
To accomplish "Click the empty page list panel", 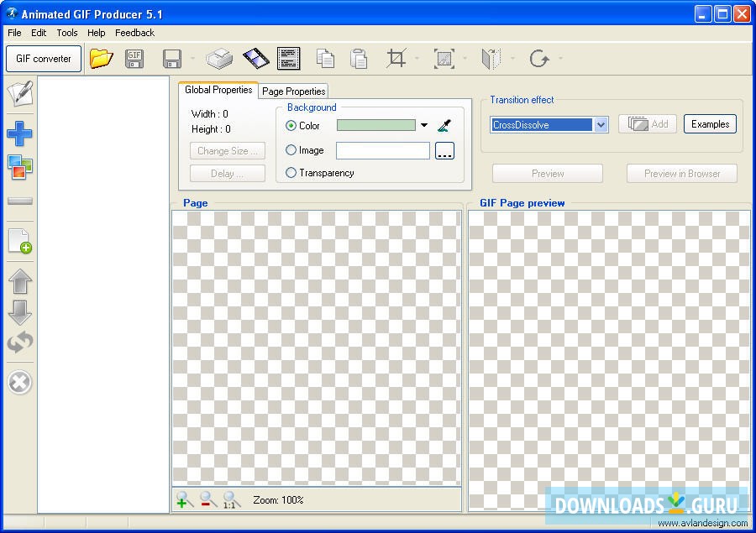I will tap(103, 295).
